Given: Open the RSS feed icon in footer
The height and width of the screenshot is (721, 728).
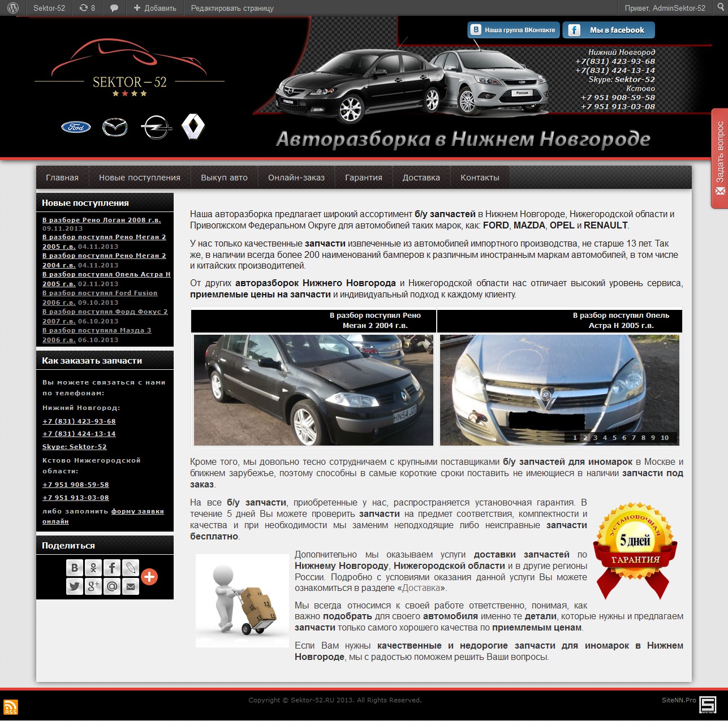Looking at the screenshot, I should pos(11,707).
